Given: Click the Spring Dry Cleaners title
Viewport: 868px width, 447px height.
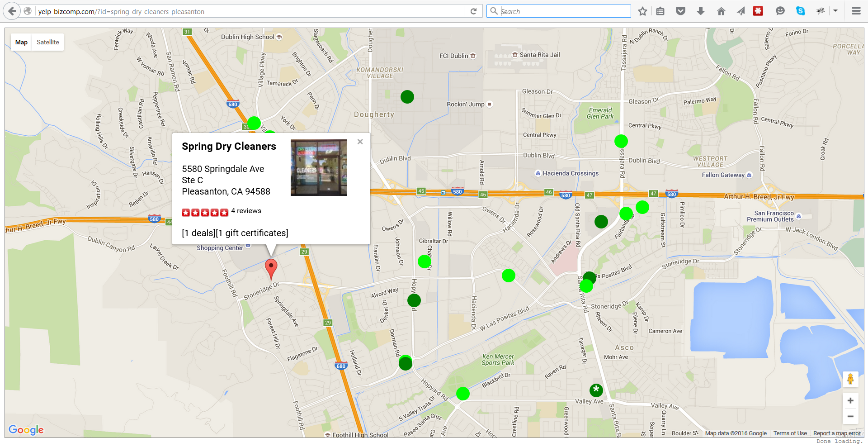Looking at the screenshot, I should (x=229, y=146).
